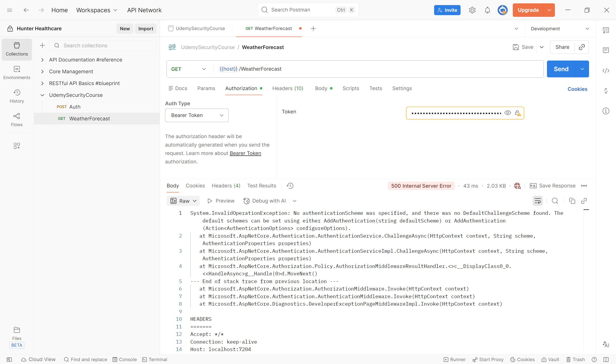
Task: Click the Search collections input field
Action: 106,46
